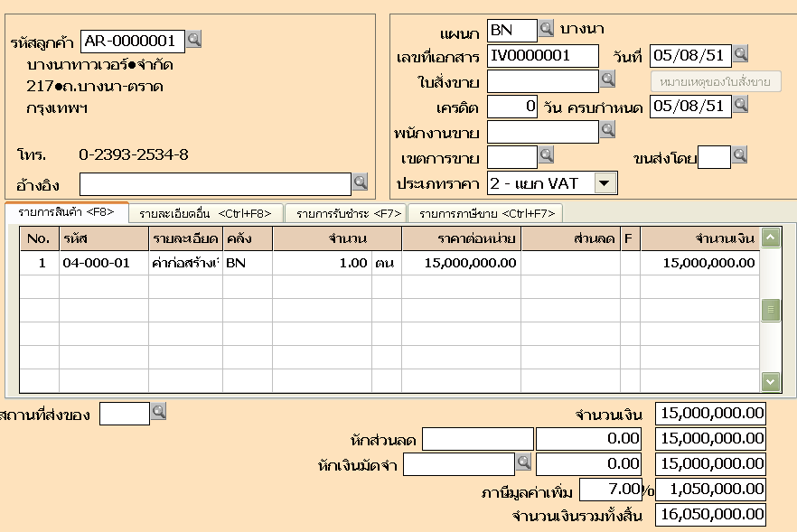Click the document number field IV0000001
Image resolution: width=797 pixels, height=532 pixels.
542,55
